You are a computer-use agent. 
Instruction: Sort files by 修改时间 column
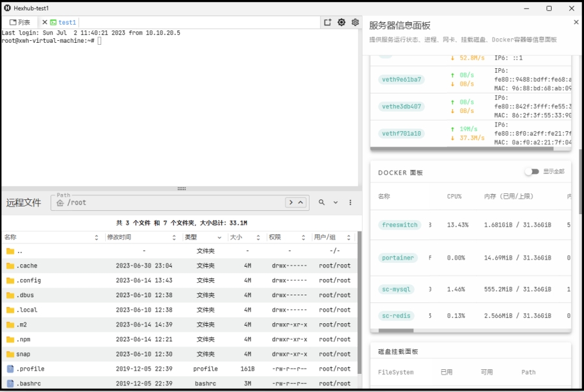point(174,238)
